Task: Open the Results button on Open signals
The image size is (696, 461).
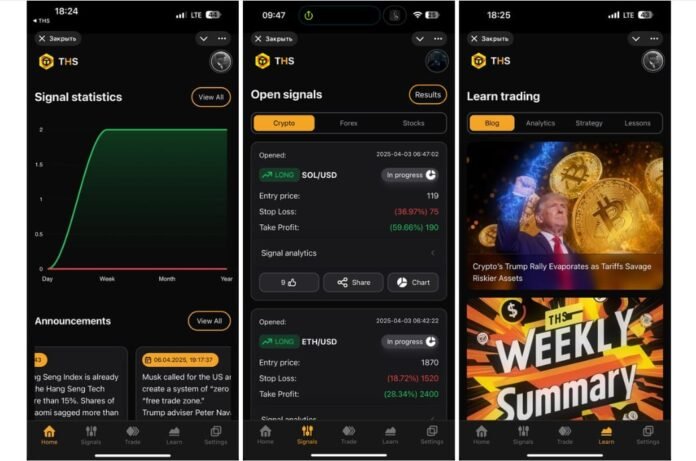Action: point(428,95)
